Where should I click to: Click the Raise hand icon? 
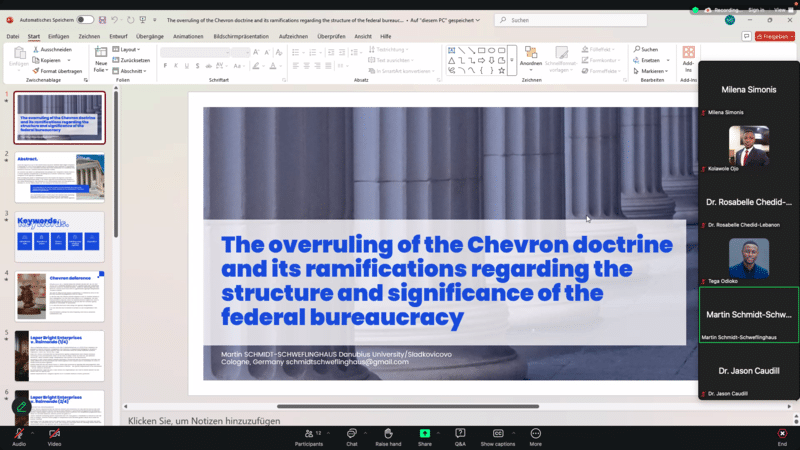pos(388,436)
